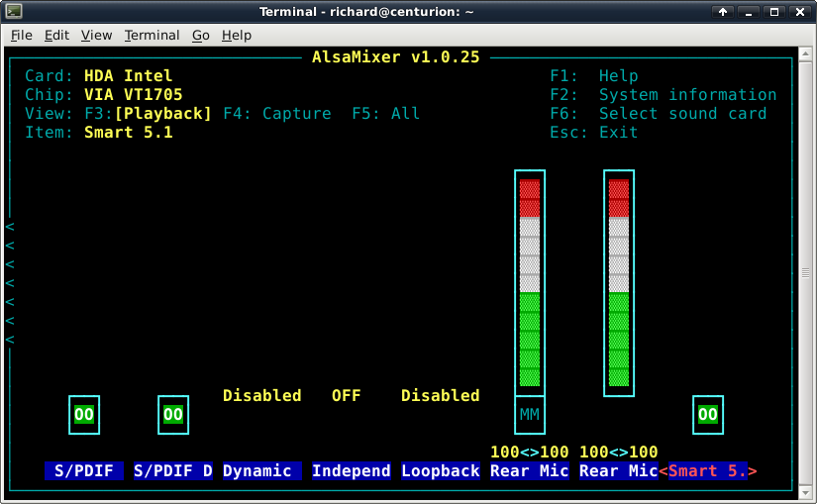This screenshot has width=817, height=504.
Task: Open the Help menu in the menu bar
Action: 237,35
